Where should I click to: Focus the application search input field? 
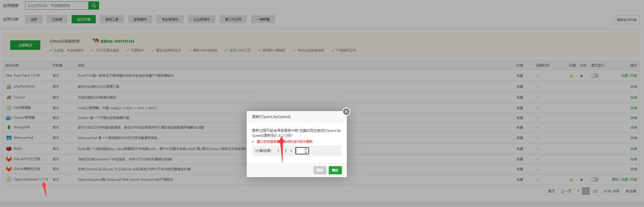57,5
